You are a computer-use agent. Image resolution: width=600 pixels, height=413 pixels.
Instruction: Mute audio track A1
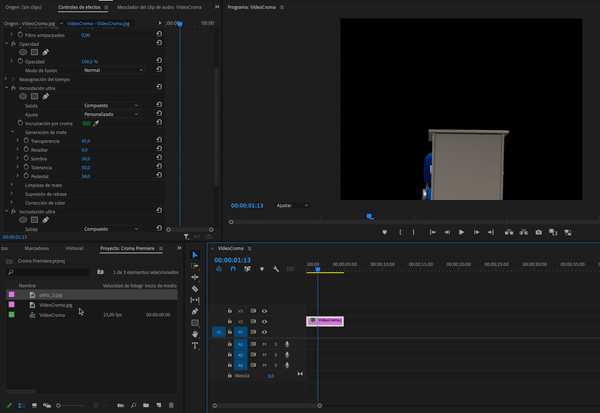(264, 344)
